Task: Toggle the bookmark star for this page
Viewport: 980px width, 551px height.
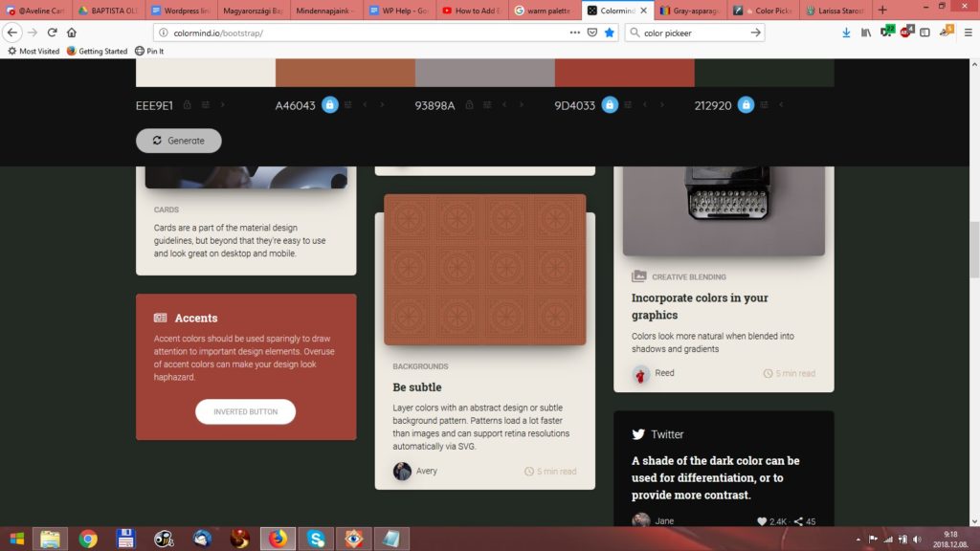Action: pyautogui.click(x=610, y=33)
